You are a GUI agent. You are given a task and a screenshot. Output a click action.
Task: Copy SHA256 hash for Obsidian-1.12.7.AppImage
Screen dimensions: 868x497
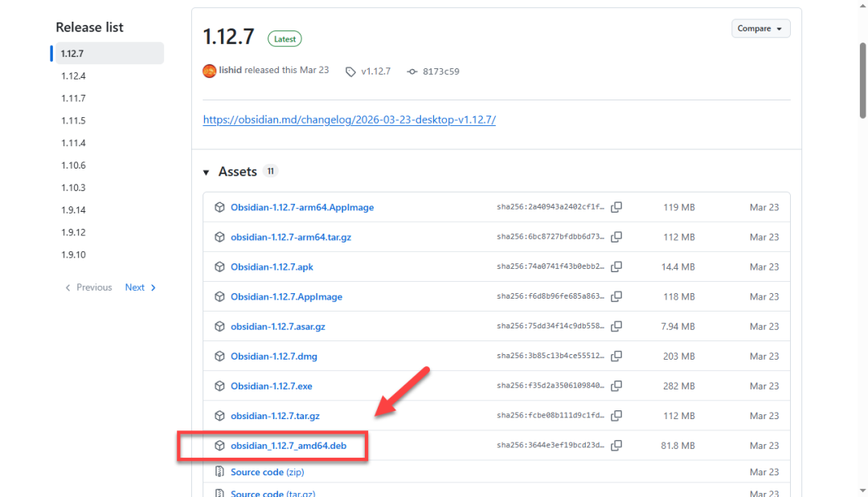tap(616, 296)
